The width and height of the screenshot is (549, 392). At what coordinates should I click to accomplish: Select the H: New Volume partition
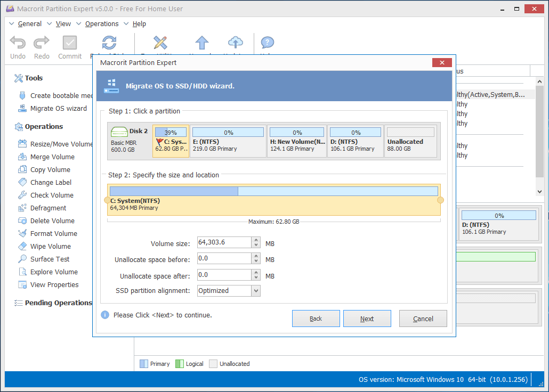297,141
